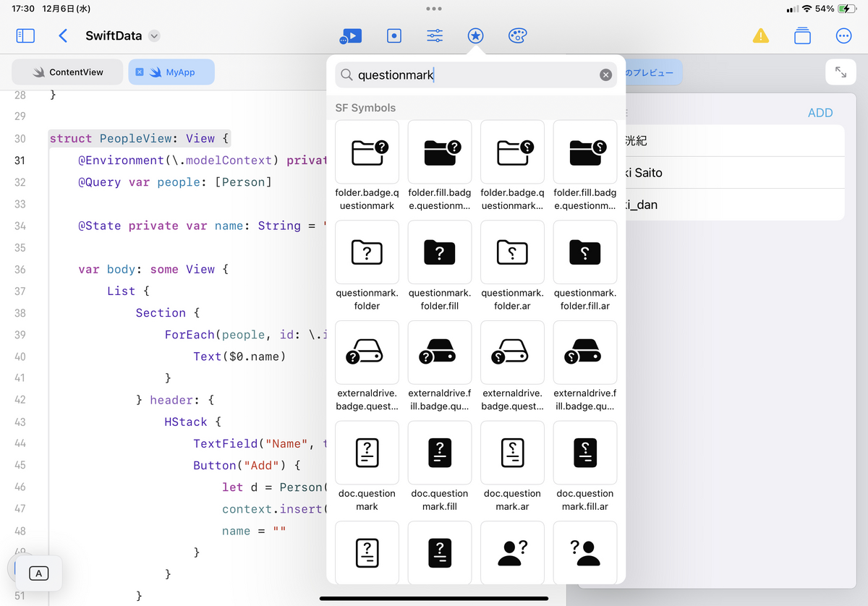Screen dimensions: 868x606
Task: Tap the Wi-Fi status icon
Action: tap(807, 9)
